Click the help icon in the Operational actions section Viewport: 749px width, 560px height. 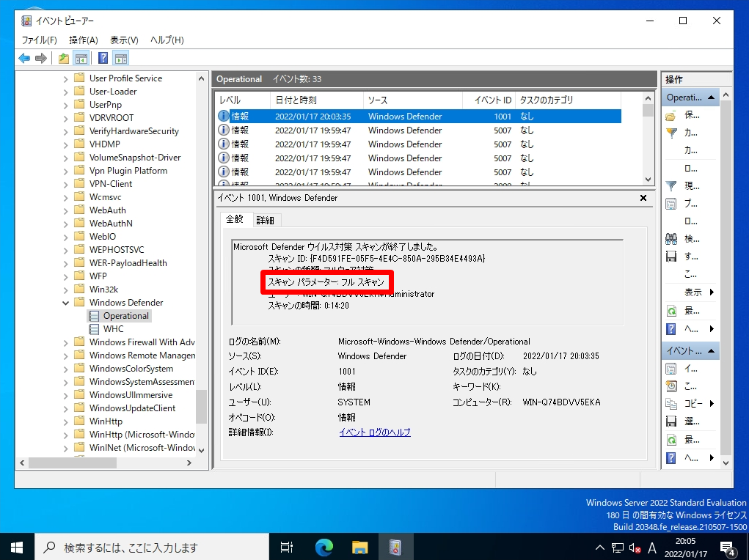pyautogui.click(x=671, y=328)
